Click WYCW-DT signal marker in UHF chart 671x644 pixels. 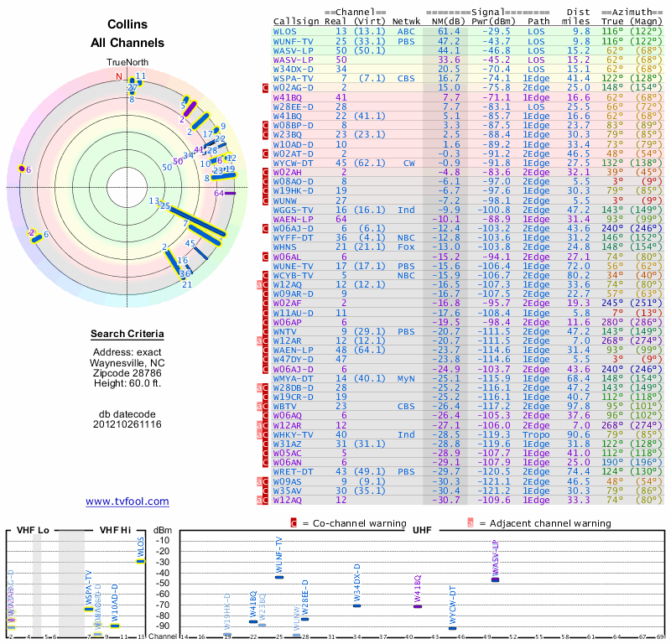click(x=452, y=628)
